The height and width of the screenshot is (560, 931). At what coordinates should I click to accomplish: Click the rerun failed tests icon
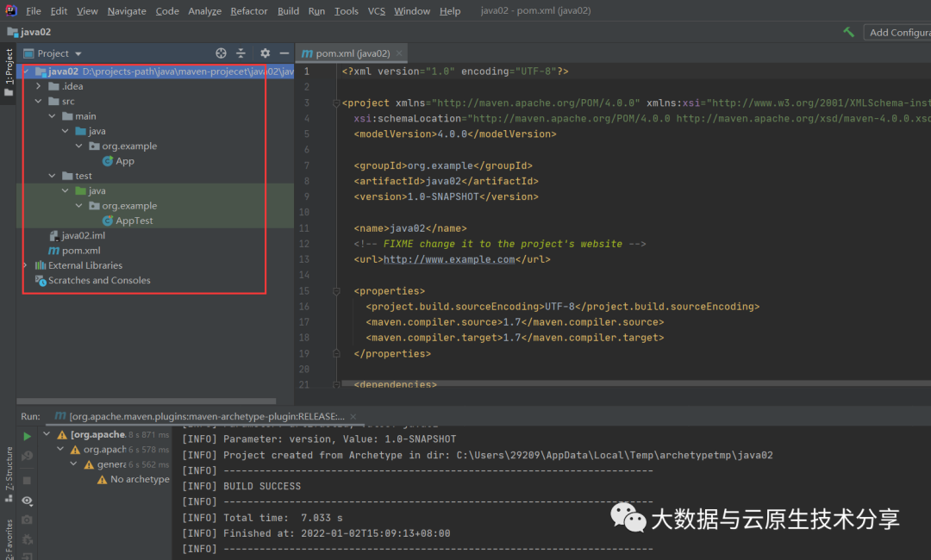(28, 457)
